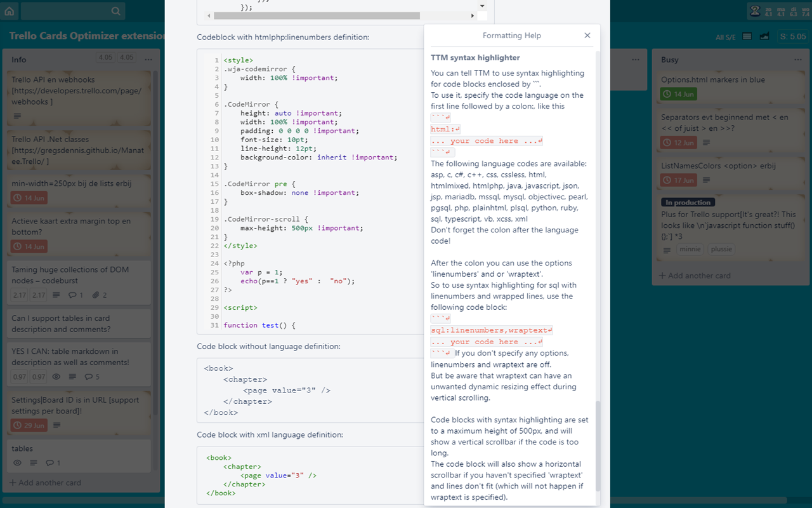Click the question mark widget icon in top bar
812x508 pixels.
tap(754, 11)
